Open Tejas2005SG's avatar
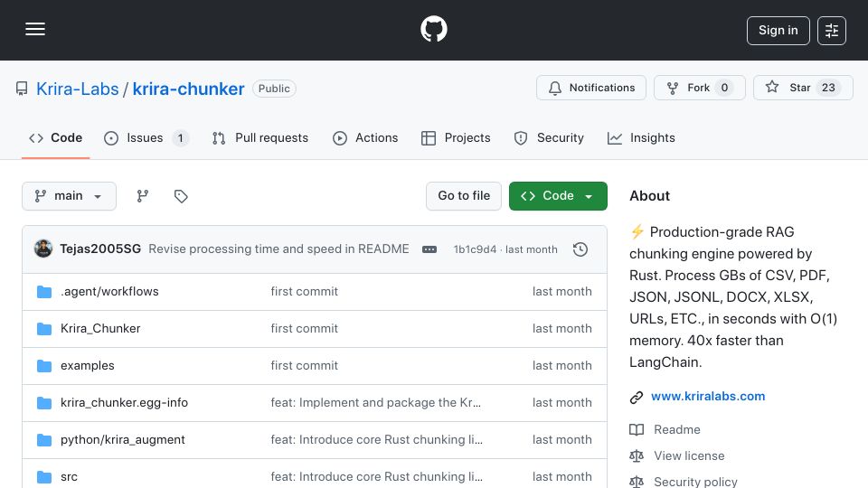The height and width of the screenshot is (488, 868). point(43,249)
